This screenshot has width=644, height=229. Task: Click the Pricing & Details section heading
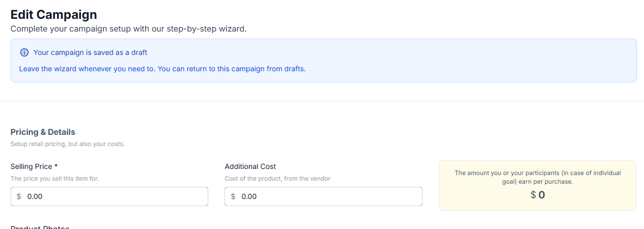pyautogui.click(x=43, y=132)
